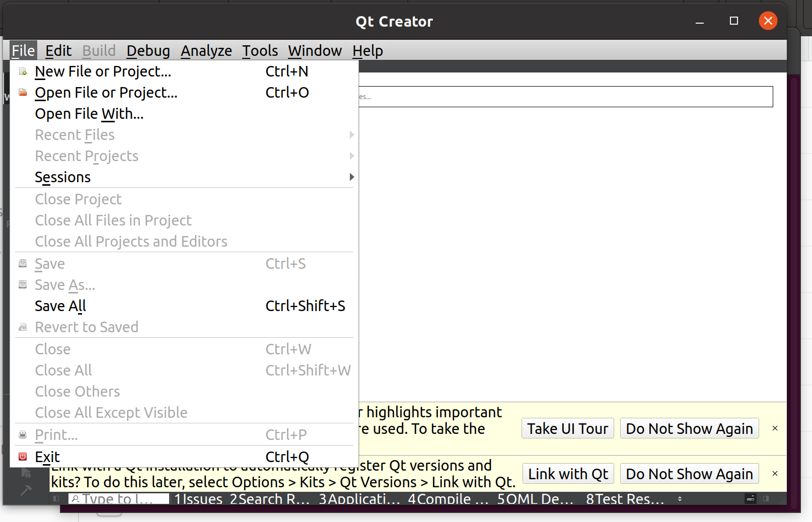Screen dimensions: 812x522
Task: Select Exit to quit Qt Creator
Action: point(184,457)
